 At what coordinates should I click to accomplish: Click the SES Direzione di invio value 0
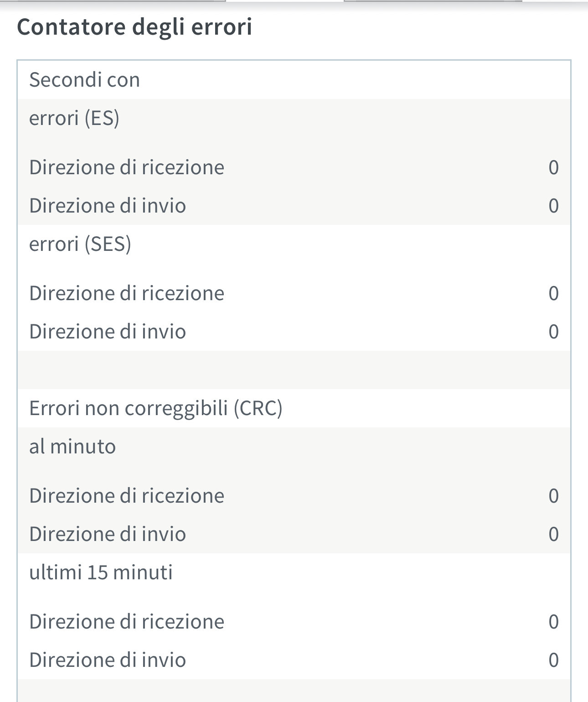(x=553, y=332)
